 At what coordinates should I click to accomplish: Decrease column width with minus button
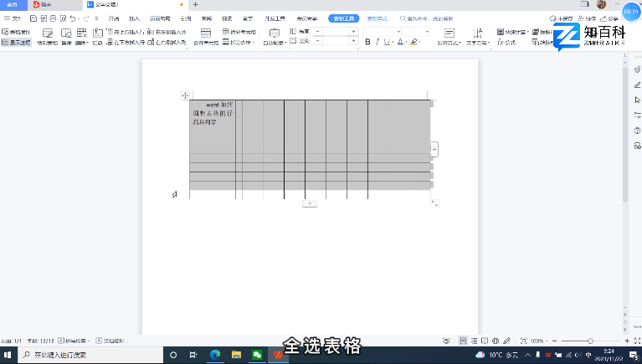pos(318,41)
